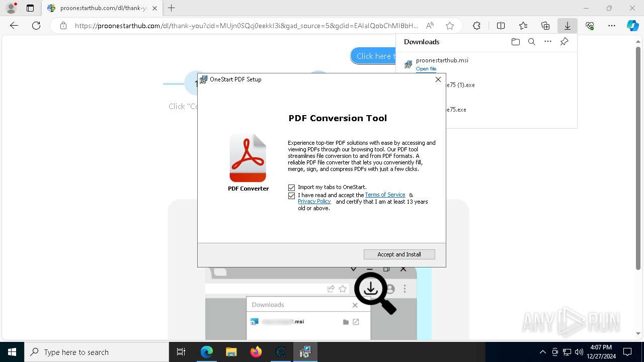The image size is (644, 362).
Task: Click proonestarthub.msi file name in Downloads
Action: point(442,60)
